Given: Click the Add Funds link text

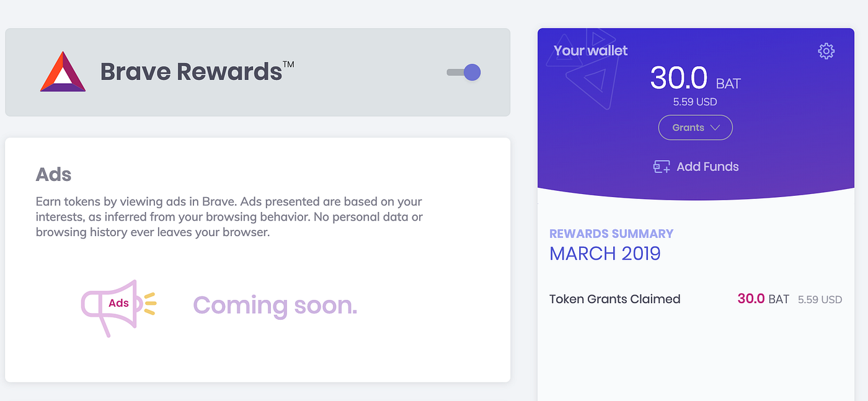Looking at the screenshot, I should (707, 167).
